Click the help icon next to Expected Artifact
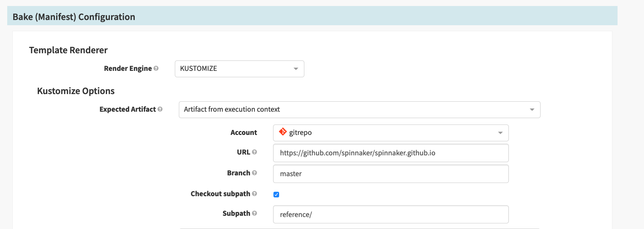644x229 pixels. coord(160,109)
